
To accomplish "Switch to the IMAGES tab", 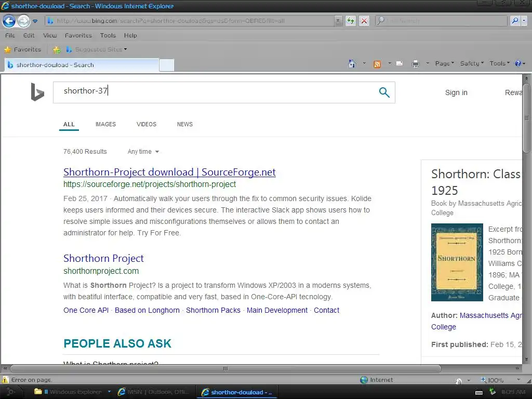I will (x=105, y=124).
